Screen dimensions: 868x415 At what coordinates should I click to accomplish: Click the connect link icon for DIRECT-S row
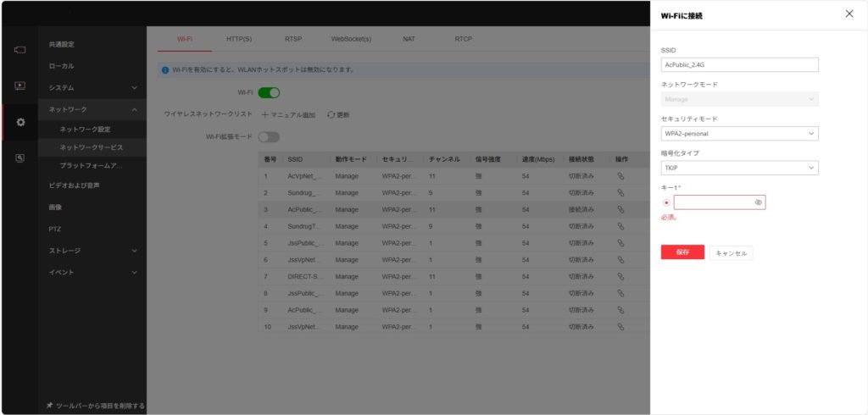point(620,277)
